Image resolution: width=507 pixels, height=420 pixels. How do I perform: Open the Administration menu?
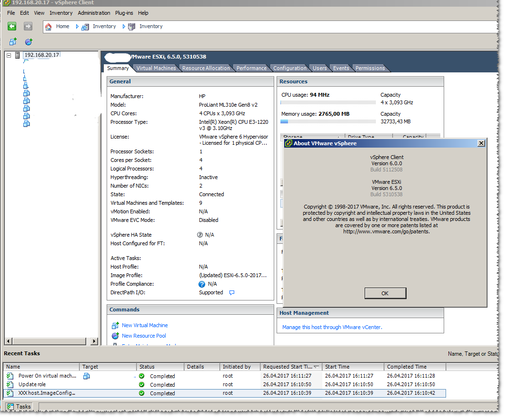coord(94,13)
